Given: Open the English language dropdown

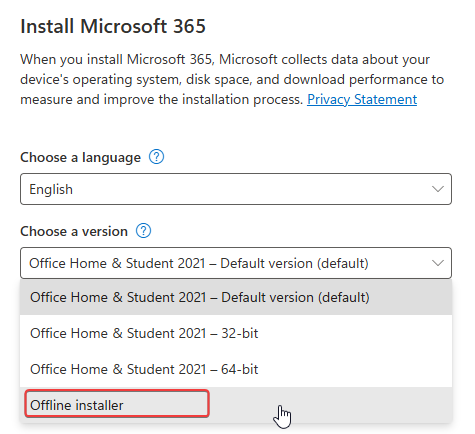Looking at the screenshot, I should click(x=236, y=189).
